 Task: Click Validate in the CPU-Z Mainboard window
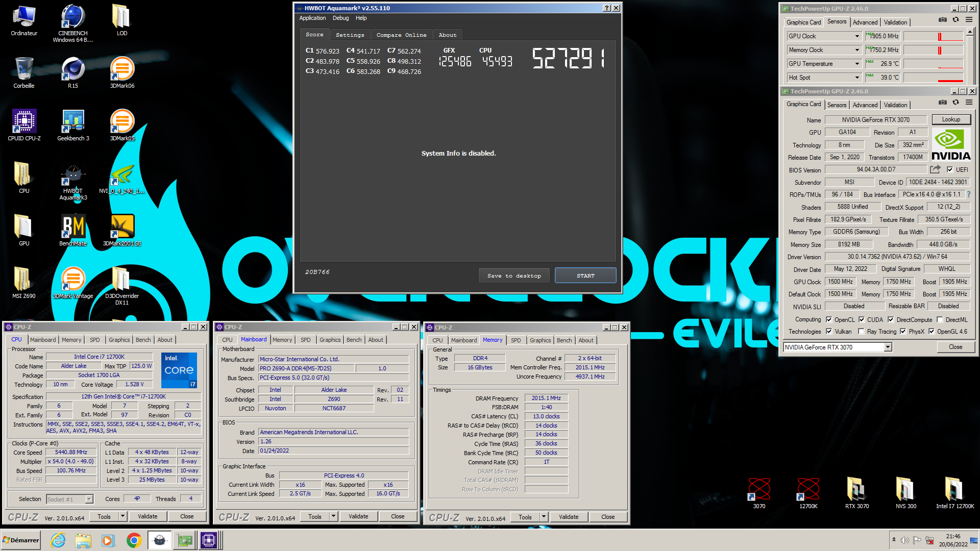[x=358, y=516]
